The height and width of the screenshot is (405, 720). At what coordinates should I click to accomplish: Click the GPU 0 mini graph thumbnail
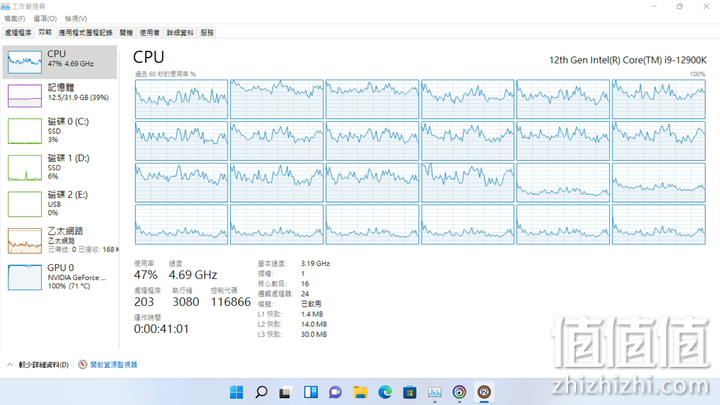coord(25,277)
